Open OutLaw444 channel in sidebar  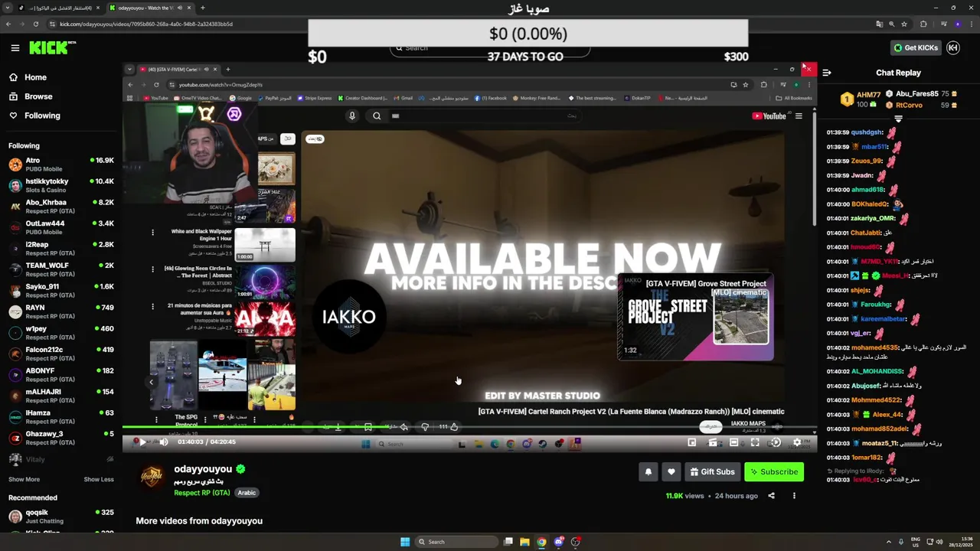point(60,227)
